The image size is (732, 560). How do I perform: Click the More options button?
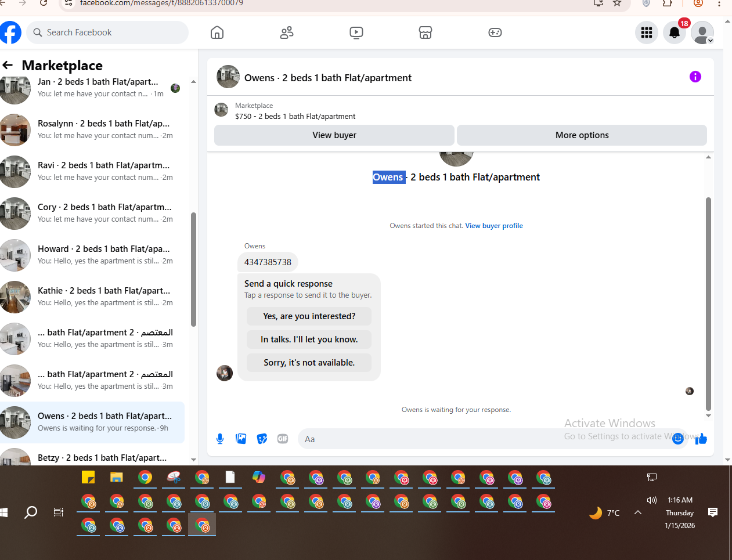click(582, 135)
